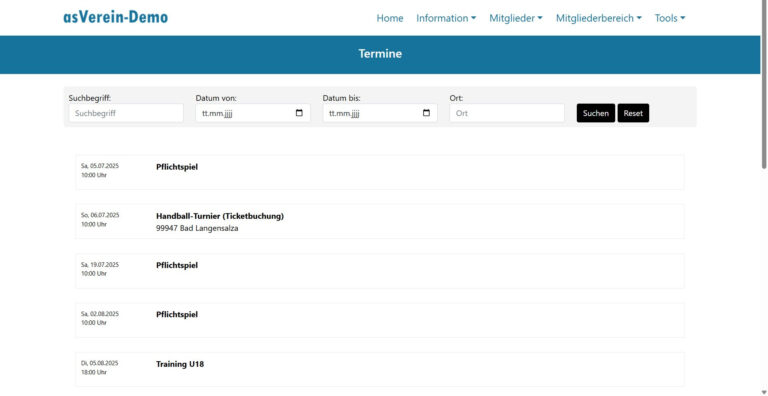Open the Mitgliederbereich dropdown menu
The height and width of the screenshot is (396, 768).
599,18
